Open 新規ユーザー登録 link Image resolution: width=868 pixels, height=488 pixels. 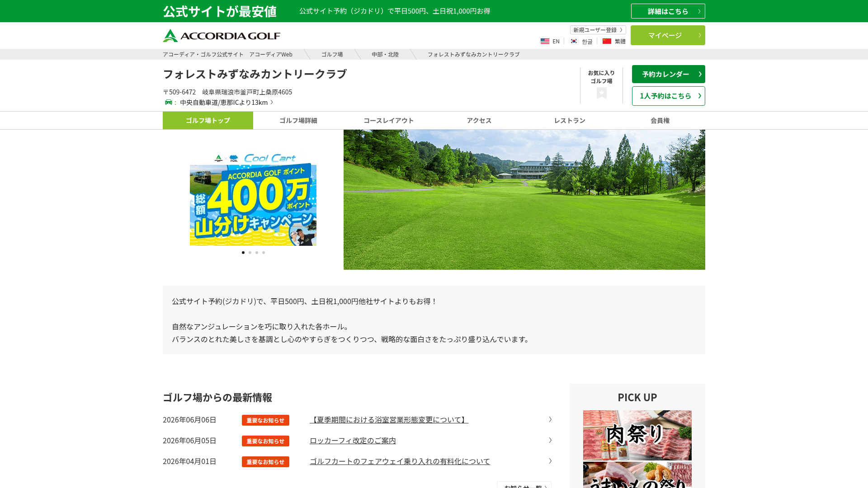click(598, 30)
